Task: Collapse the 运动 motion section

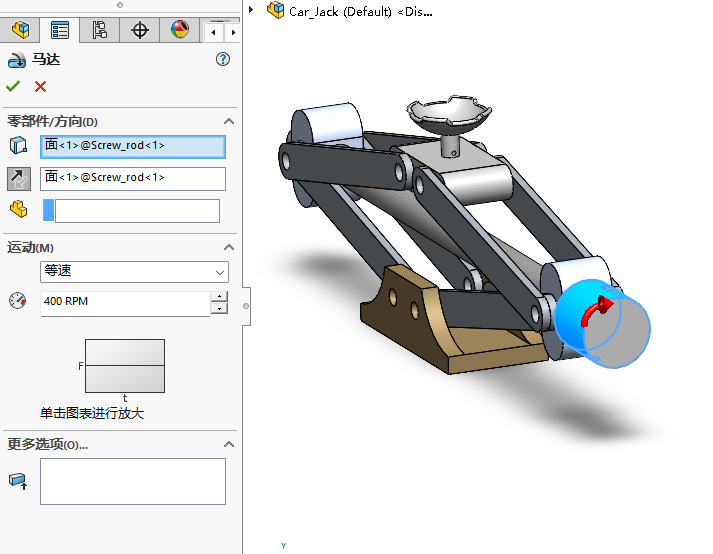Action: click(229, 247)
